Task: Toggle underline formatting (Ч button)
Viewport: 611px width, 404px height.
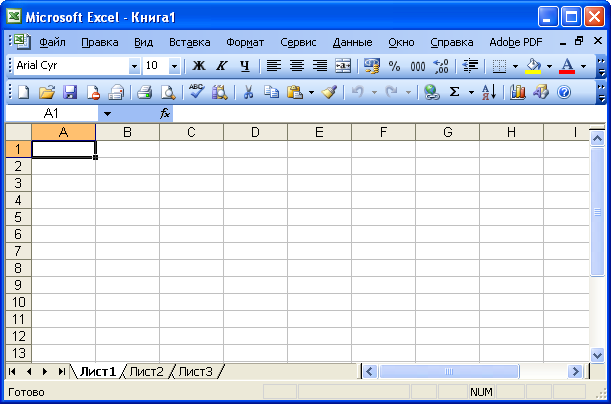Action: (x=245, y=66)
